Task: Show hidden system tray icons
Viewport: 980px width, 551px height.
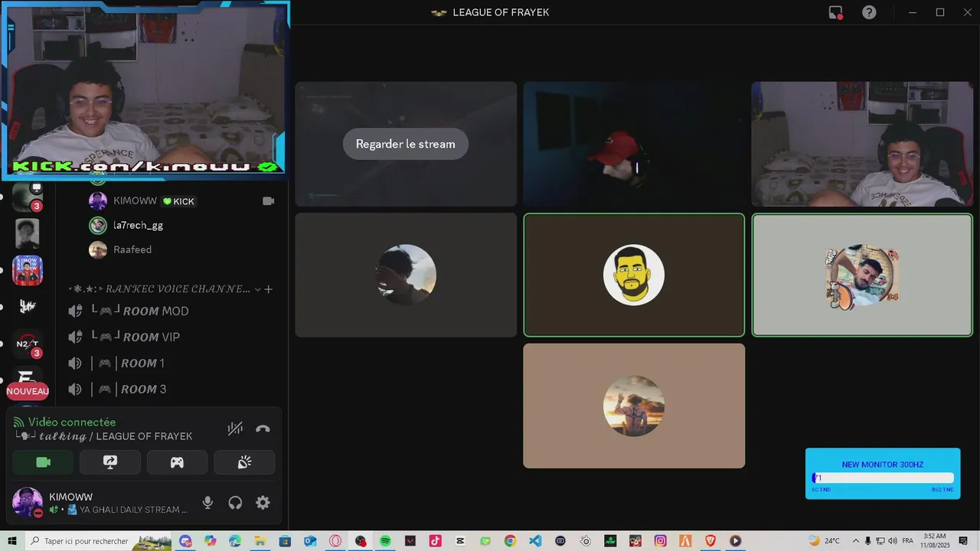Action: pyautogui.click(x=856, y=541)
